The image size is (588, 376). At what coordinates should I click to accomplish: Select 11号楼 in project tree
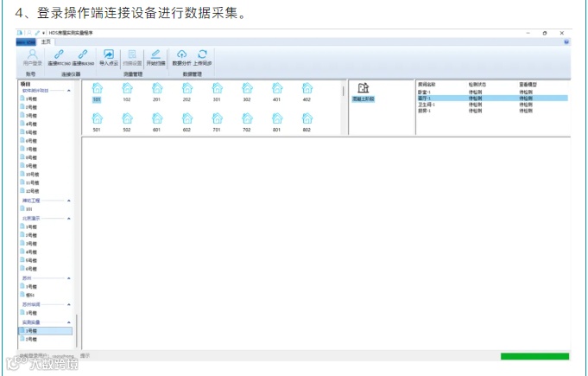click(29, 182)
